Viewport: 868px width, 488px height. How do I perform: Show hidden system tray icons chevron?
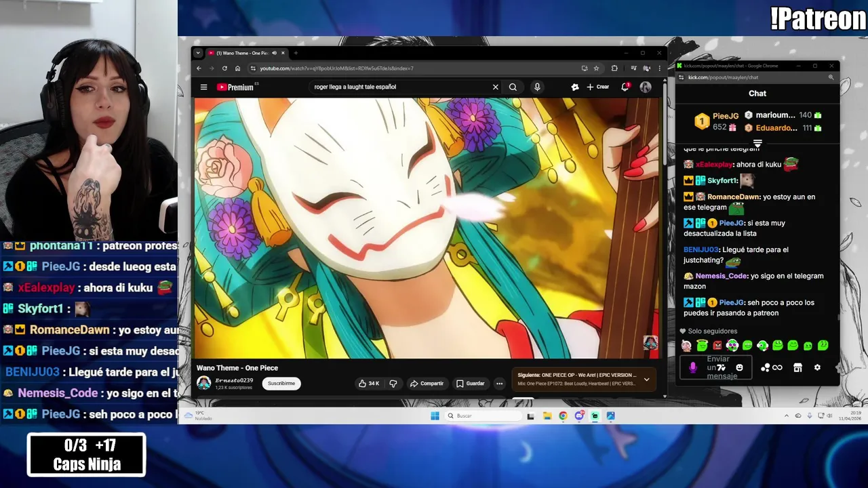coord(787,416)
